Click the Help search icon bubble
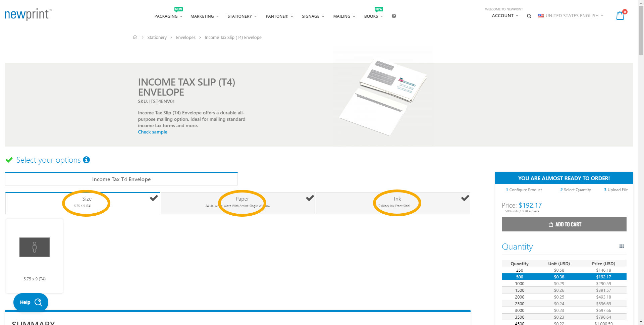644x325 pixels. pyautogui.click(x=31, y=302)
